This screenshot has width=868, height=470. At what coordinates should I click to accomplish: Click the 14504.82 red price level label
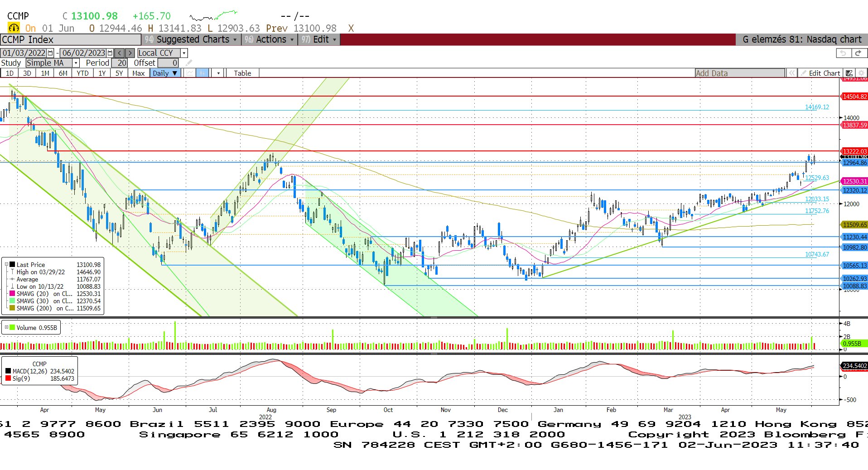tap(854, 97)
